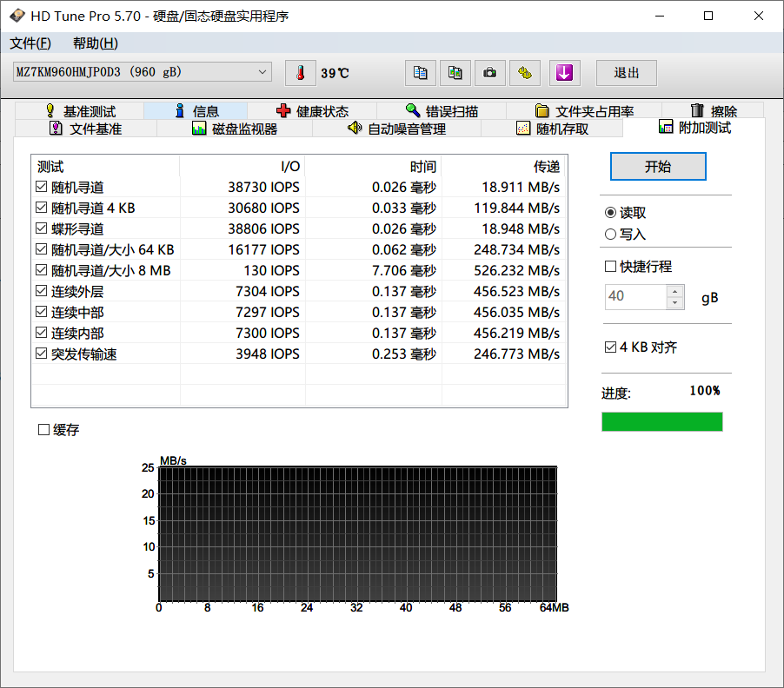
Task: Open the options gear icon
Action: (x=524, y=73)
